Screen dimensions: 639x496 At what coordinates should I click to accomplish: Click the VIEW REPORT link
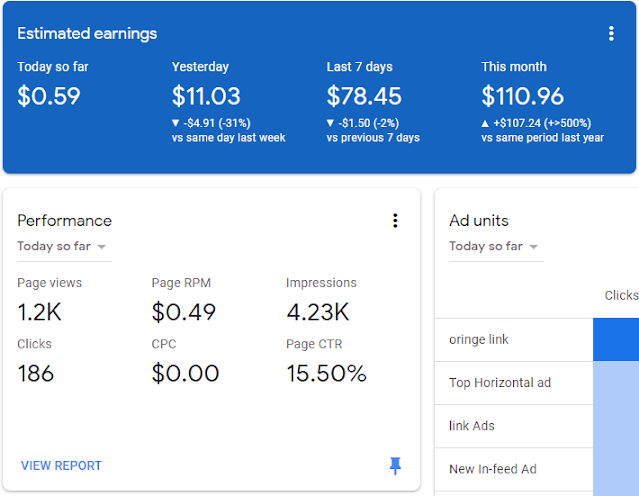pyautogui.click(x=61, y=465)
